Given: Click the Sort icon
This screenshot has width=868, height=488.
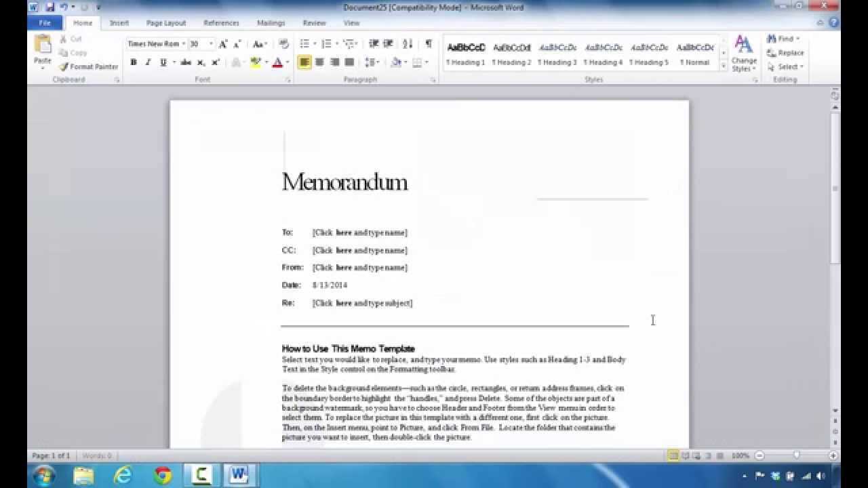Looking at the screenshot, I should coord(408,44).
